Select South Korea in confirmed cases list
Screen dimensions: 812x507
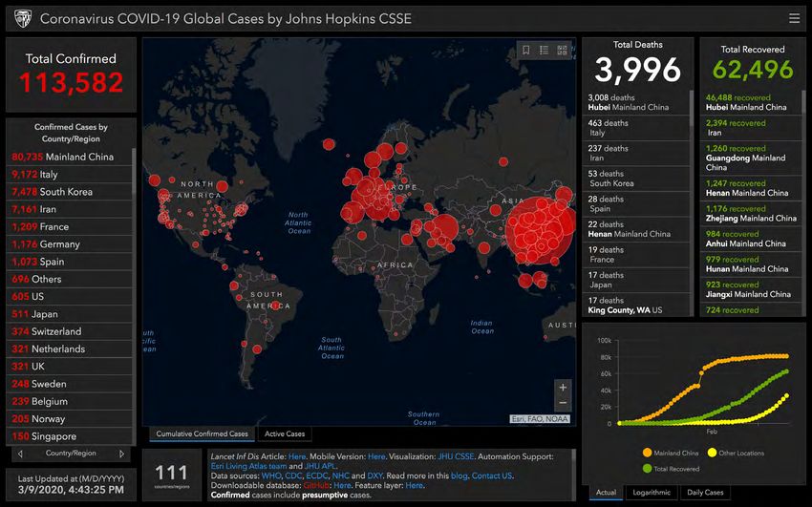pos(70,192)
